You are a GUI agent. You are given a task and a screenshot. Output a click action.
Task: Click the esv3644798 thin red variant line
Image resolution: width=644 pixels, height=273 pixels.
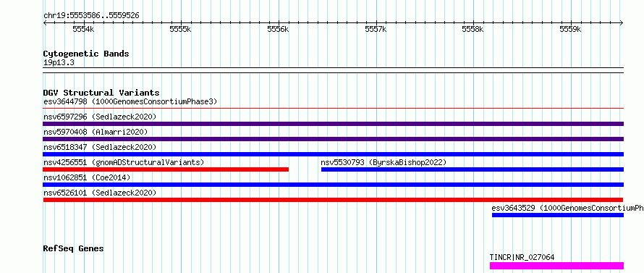pos(334,109)
